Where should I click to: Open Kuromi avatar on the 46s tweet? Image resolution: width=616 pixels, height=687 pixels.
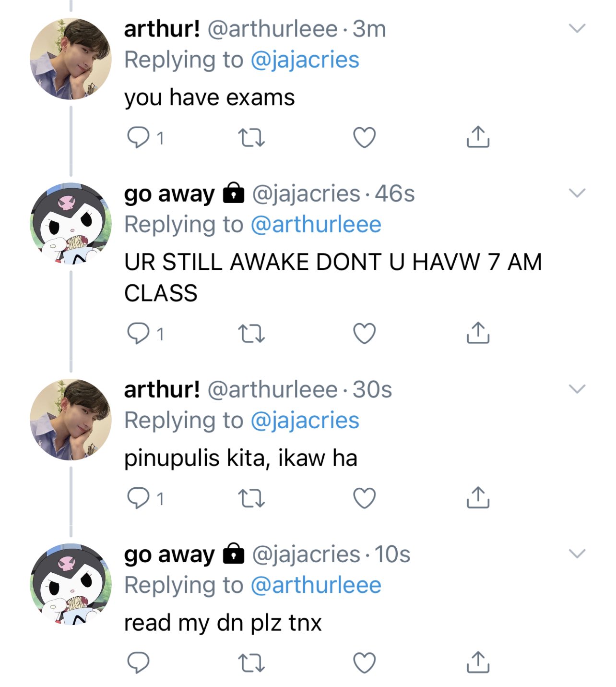tap(71, 224)
